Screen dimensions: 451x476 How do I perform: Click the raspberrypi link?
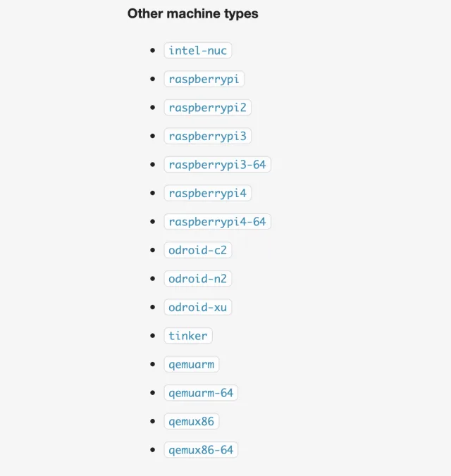pos(204,79)
